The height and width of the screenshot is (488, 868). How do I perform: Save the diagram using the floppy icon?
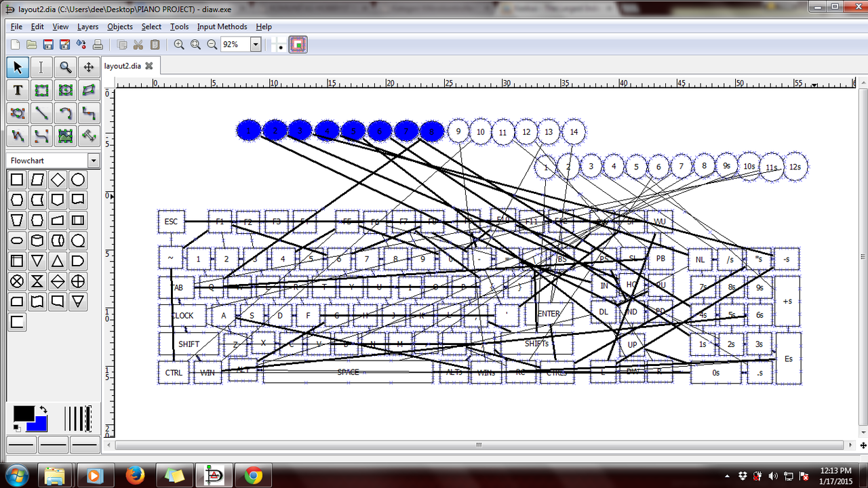coord(48,45)
